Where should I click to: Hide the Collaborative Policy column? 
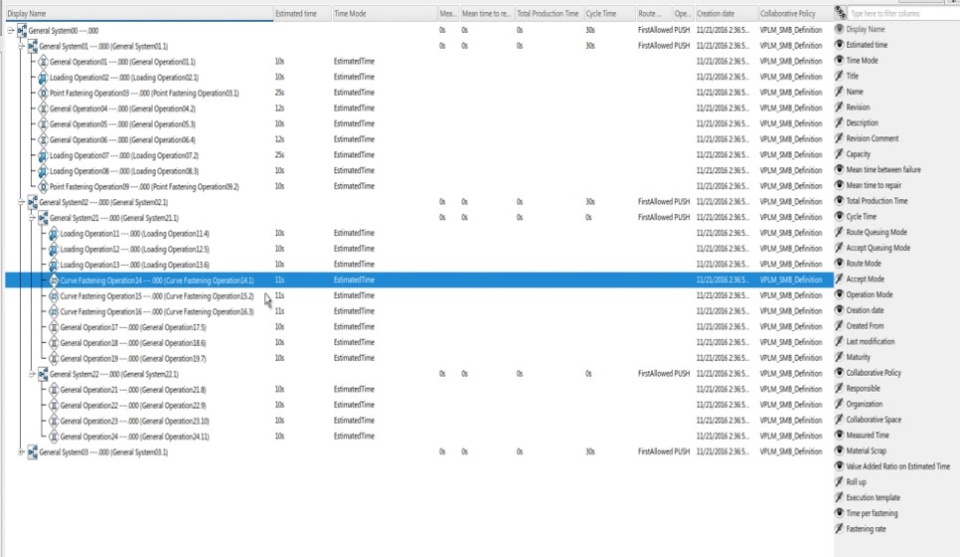[839, 372]
